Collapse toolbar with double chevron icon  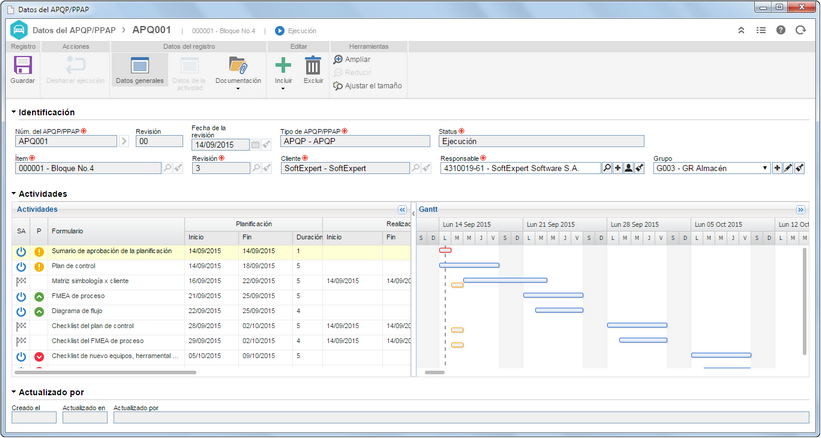pos(741,30)
